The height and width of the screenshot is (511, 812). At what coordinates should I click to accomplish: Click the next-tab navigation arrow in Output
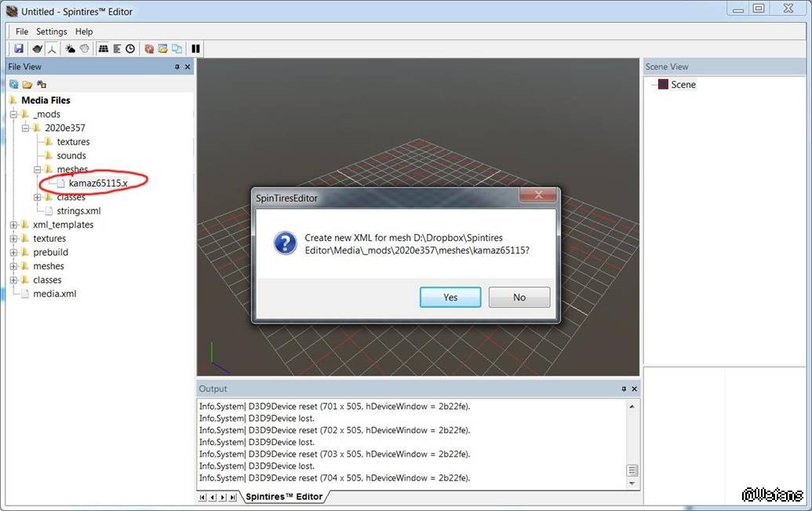[223, 497]
